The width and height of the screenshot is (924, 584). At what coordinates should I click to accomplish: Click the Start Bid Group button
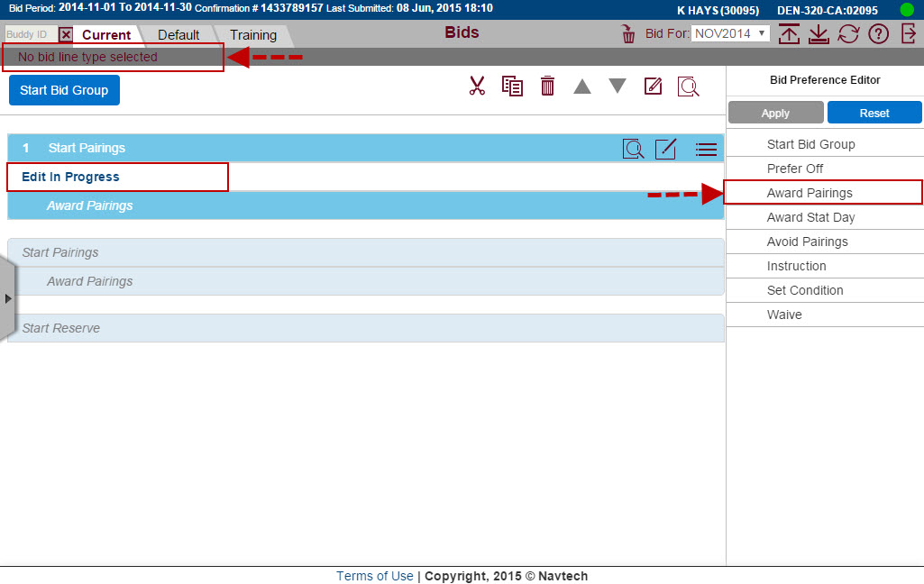pyautogui.click(x=64, y=90)
